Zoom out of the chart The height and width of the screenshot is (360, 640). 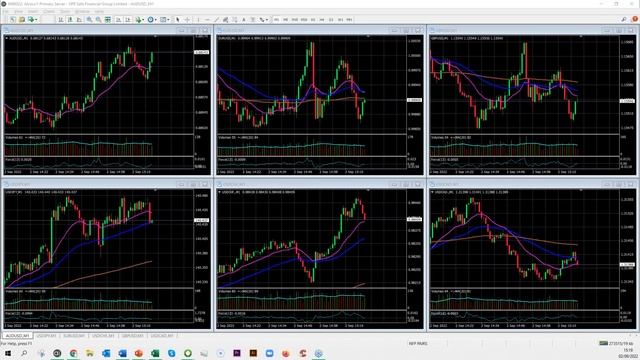98,19
